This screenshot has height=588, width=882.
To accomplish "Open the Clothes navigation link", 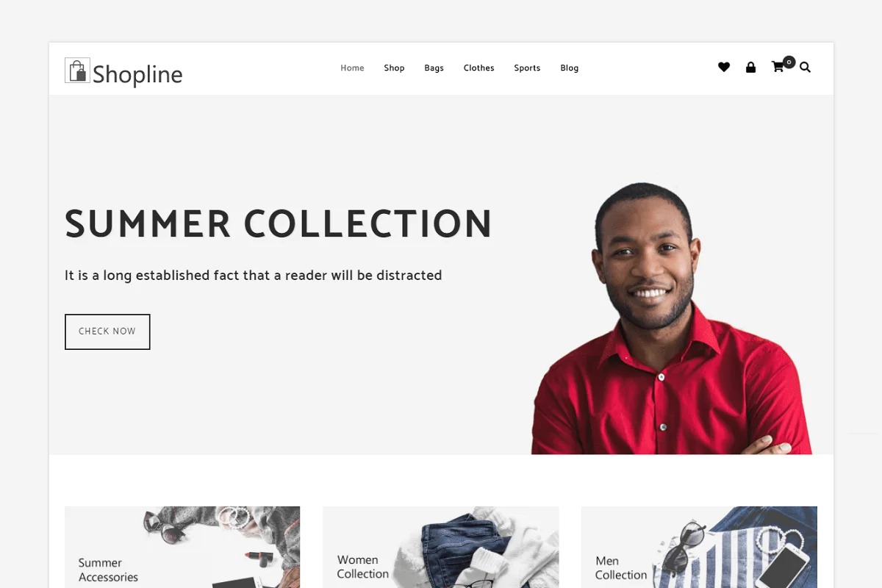I will 478,68.
